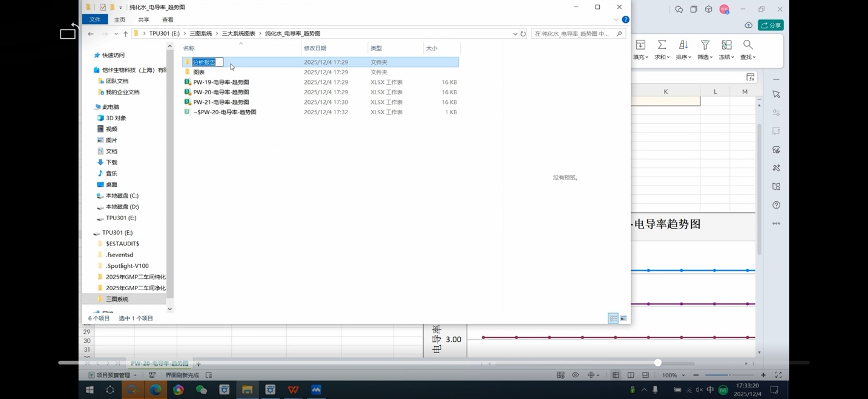This screenshot has width=868, height=399.
Task: Click the 求和 (Sum) icon in WPS ribbon
Action: (662, 45)
